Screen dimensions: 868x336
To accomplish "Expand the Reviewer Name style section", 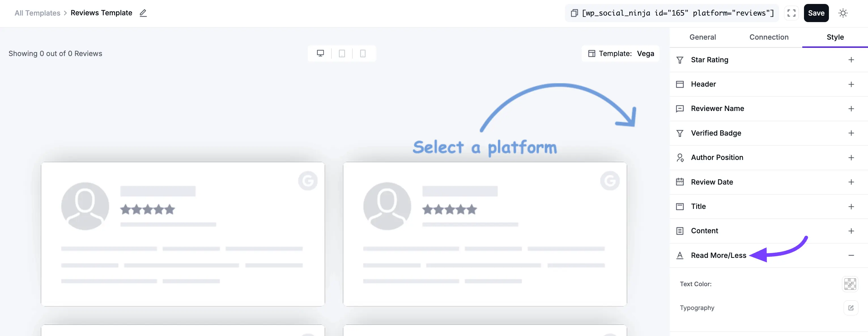I will [852, 108].
